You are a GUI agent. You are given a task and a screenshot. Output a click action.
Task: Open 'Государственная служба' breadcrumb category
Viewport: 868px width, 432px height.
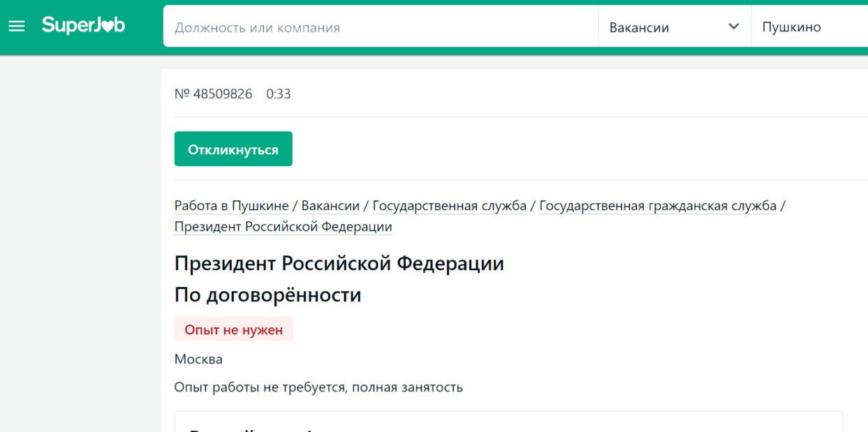(449, 205)
